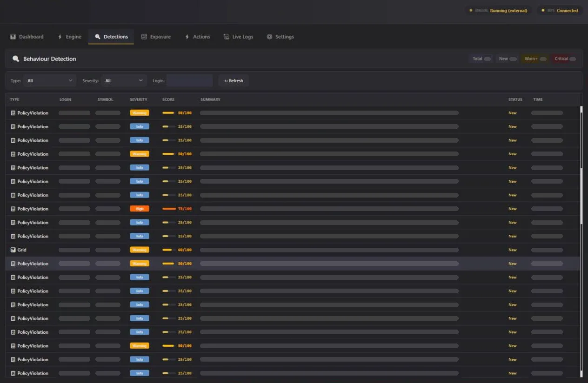The image size is (588, 383).
Task: Focus the Login filter input field
Action: click(189, 80)
